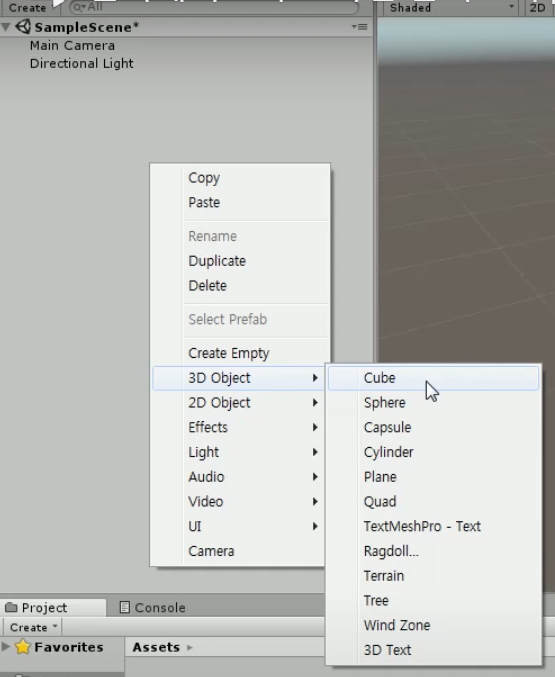Expand the Video submenu
Screen dimensions: 555x677
pos(240,501)
